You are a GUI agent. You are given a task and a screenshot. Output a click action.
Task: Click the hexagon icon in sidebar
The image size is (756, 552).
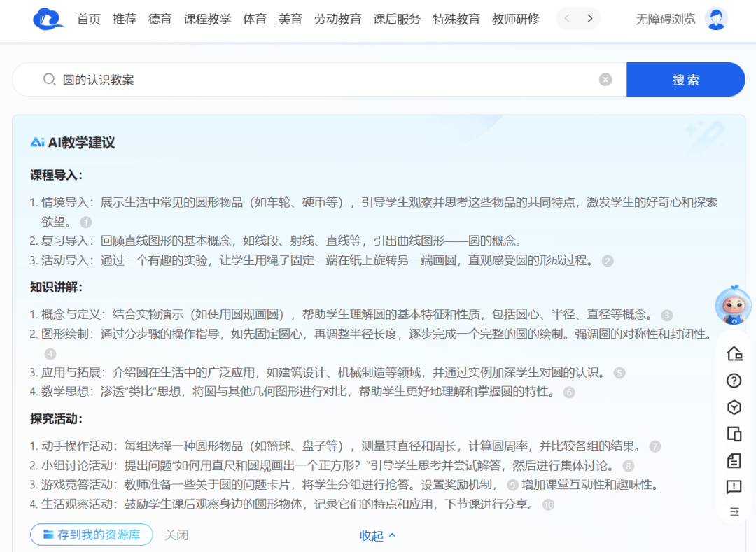point(734,407)
